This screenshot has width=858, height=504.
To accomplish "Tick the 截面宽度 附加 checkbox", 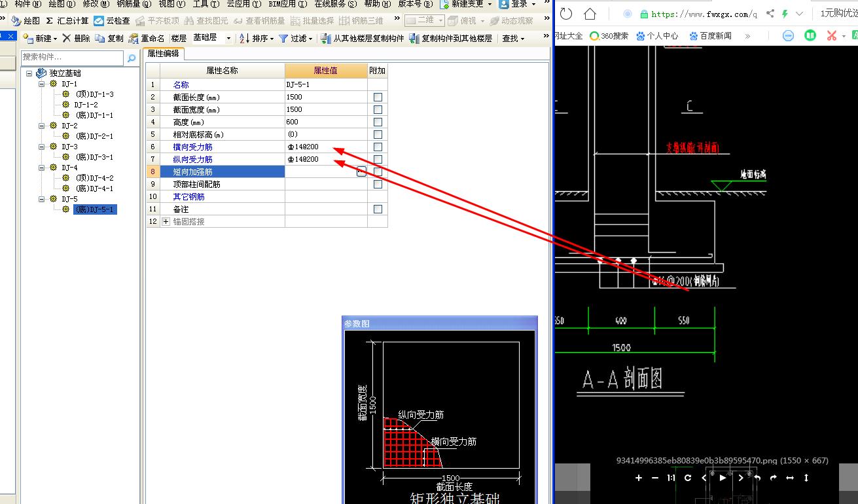I will click(378, 109).
